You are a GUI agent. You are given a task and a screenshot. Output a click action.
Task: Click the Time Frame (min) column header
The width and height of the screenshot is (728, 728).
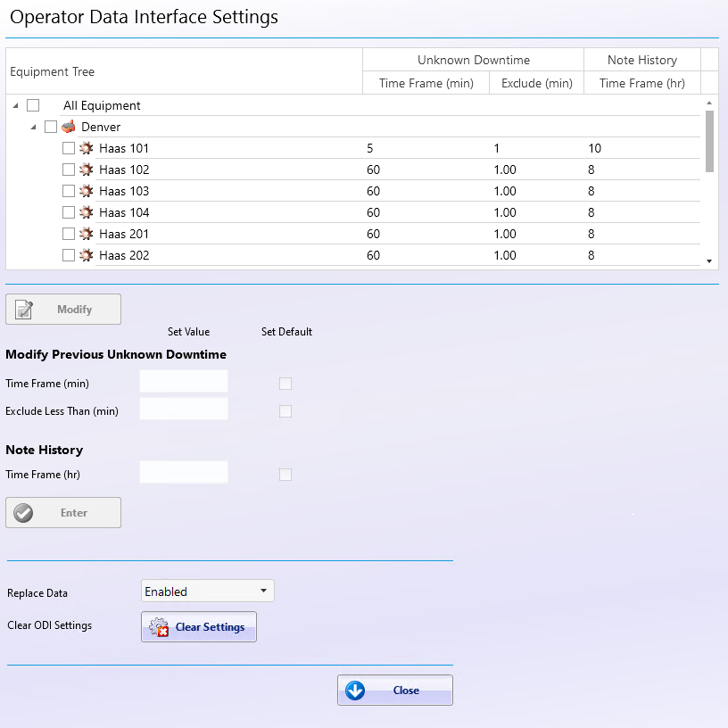426,83
